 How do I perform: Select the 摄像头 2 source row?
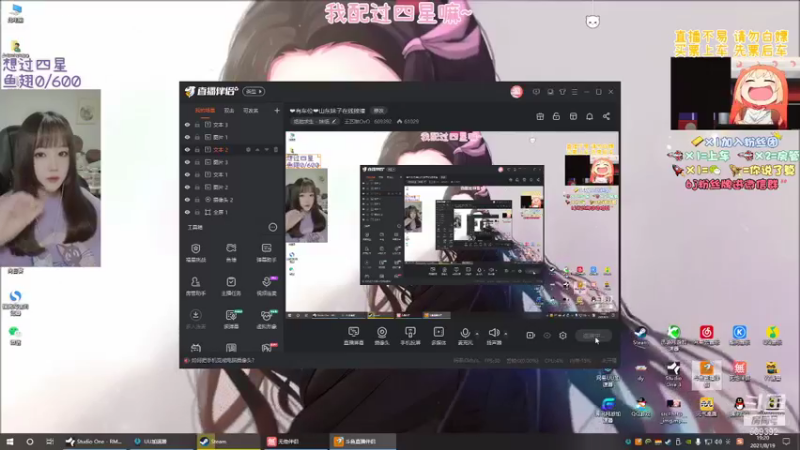click(232, 200)
